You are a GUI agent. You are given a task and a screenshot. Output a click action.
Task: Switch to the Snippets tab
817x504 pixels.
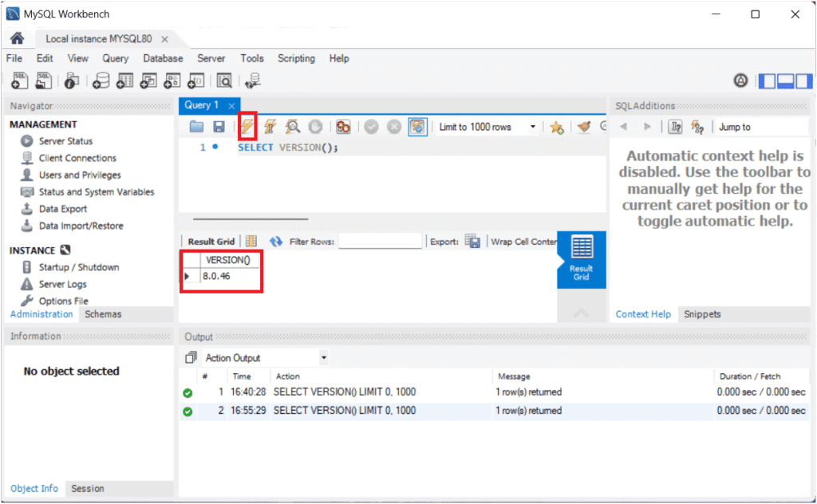(702, 314)
